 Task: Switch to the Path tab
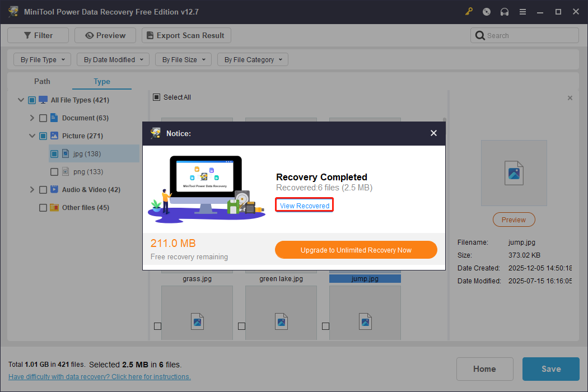point(42,81)
